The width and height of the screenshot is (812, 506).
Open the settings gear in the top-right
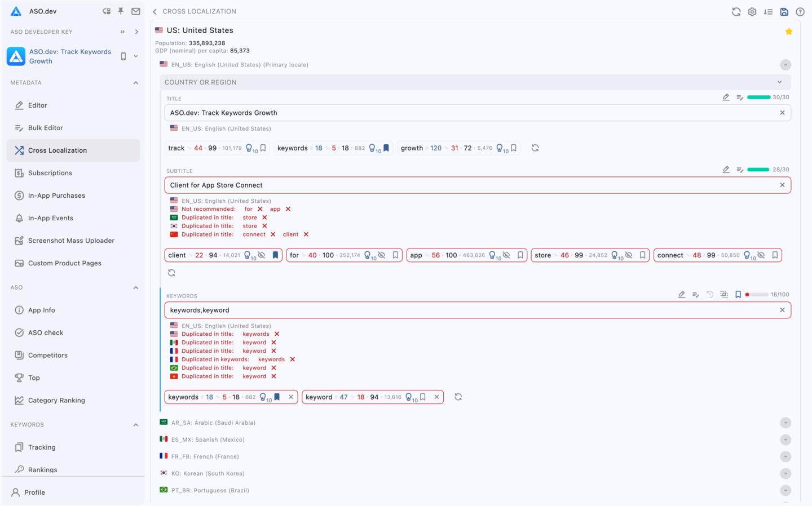pyautogui.click(x=752, y=11)
